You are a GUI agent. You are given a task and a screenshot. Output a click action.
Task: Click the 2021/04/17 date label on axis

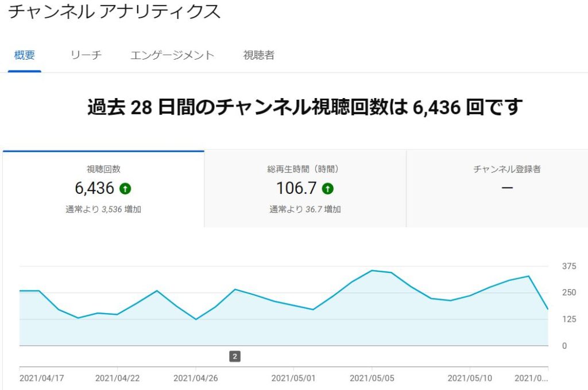[x=42, y=379]
